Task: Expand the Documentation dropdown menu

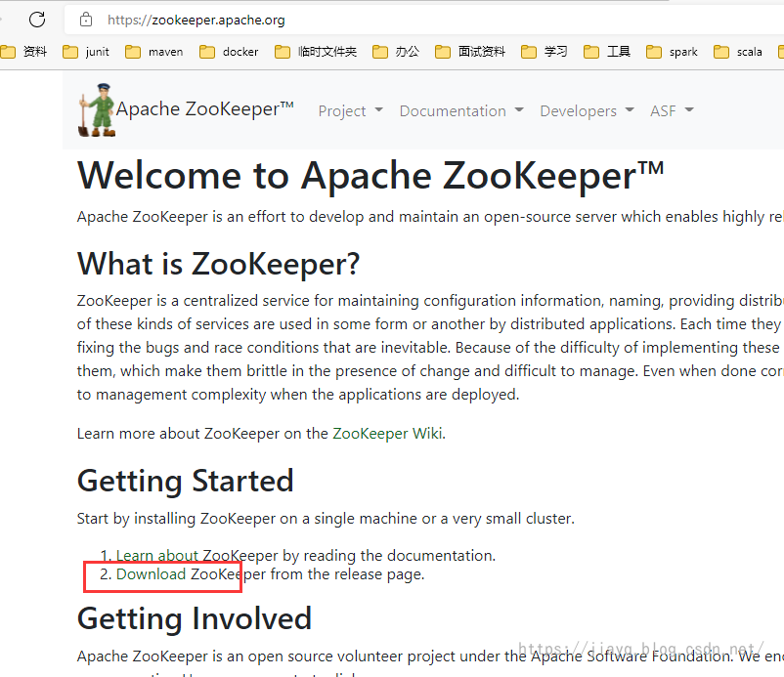Action: click(x=461, y=110)
